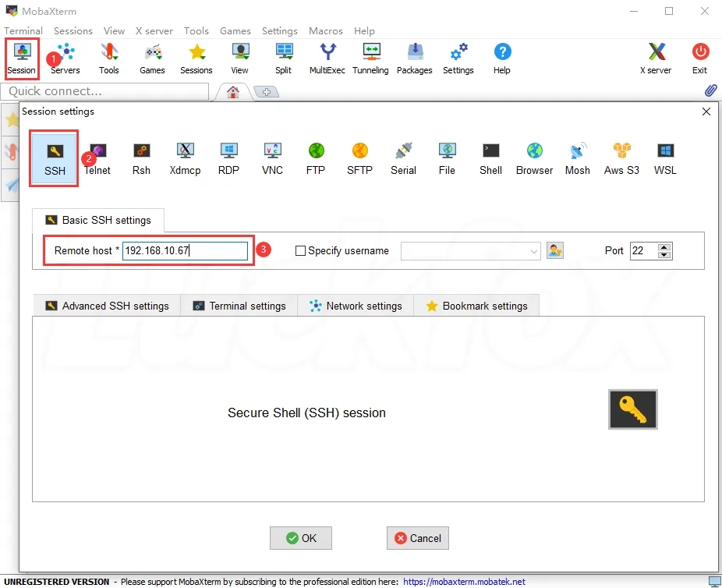Decrease the Port number stepper
Screen dimensions: 722x588
click(664, 255)
